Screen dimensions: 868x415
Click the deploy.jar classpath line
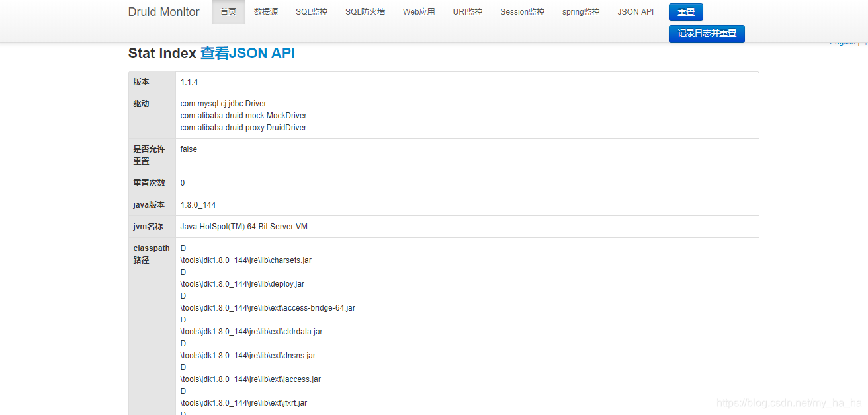pyautogui.click(x=242, y=284)
